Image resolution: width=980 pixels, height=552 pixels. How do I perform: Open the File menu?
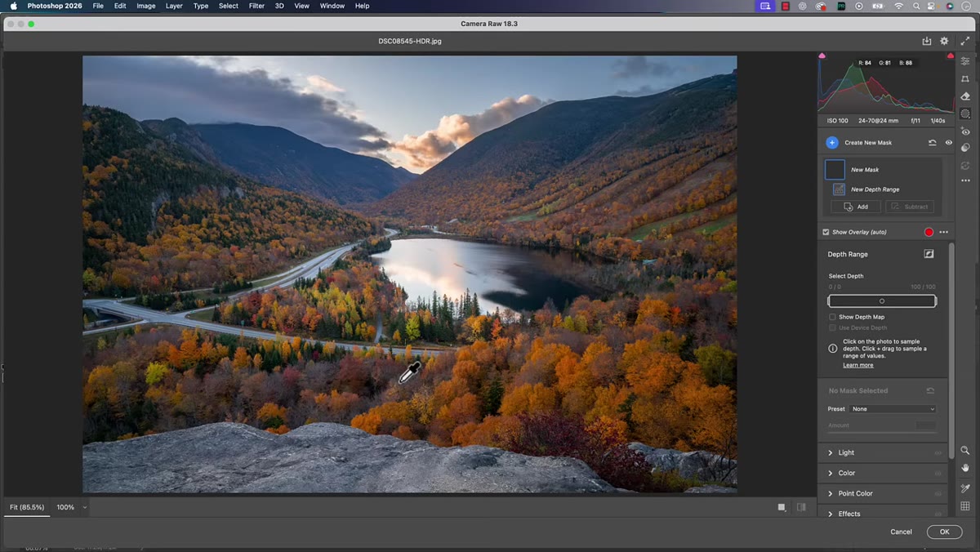pyautogui.click(x=98, y=6)
